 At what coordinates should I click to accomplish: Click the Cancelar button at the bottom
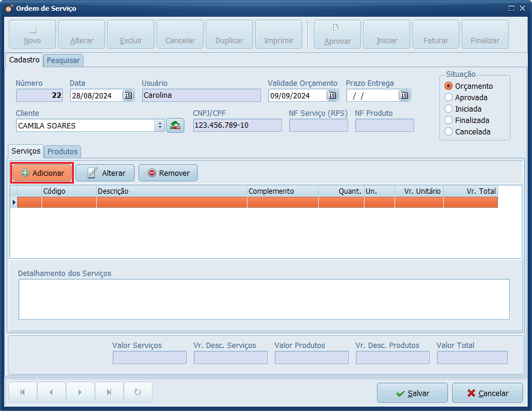(487, 393)
